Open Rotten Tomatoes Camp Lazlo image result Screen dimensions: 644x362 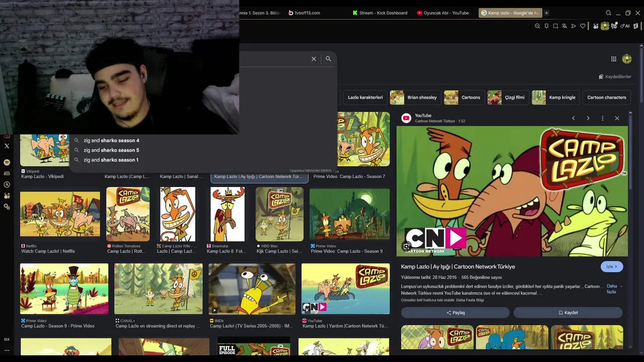point(128,214)
